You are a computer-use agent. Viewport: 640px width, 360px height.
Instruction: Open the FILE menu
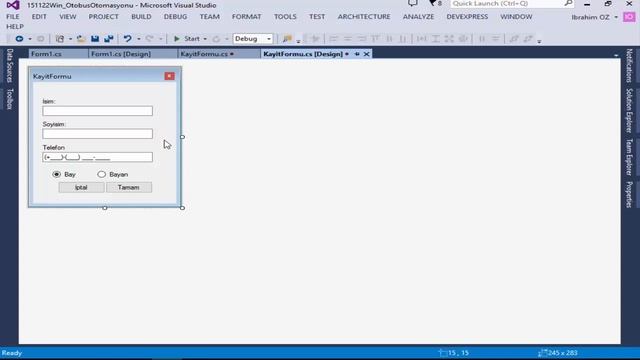click(x=13, y=17)
